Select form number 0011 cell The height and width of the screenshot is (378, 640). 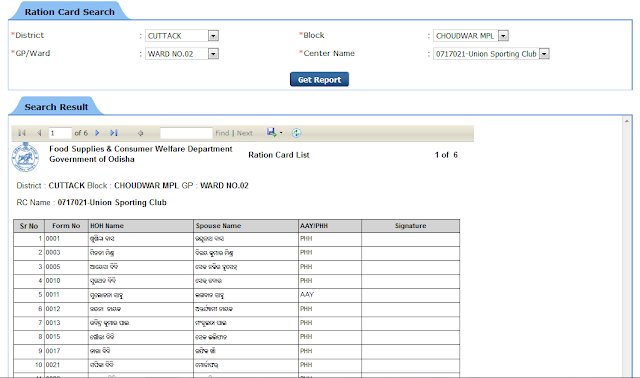coord(66,295)
